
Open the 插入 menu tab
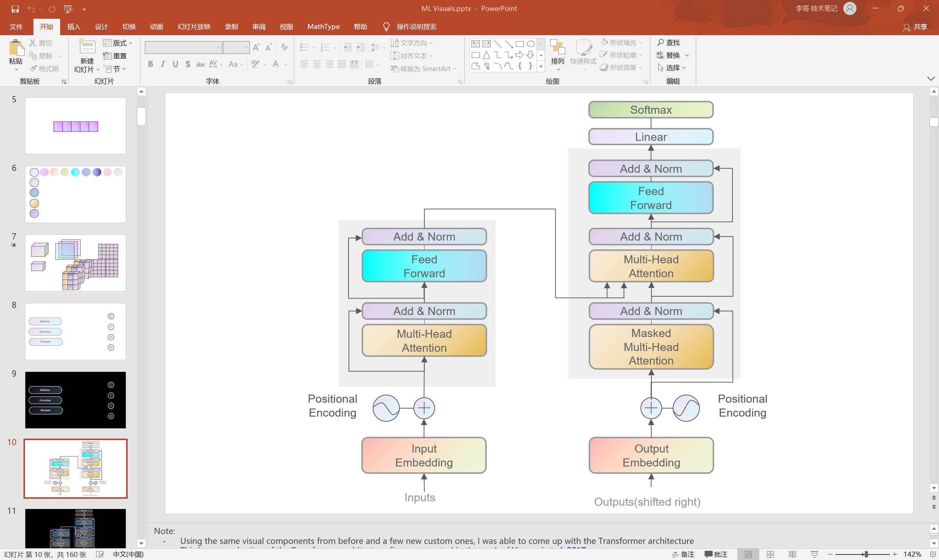coord(74,27)
